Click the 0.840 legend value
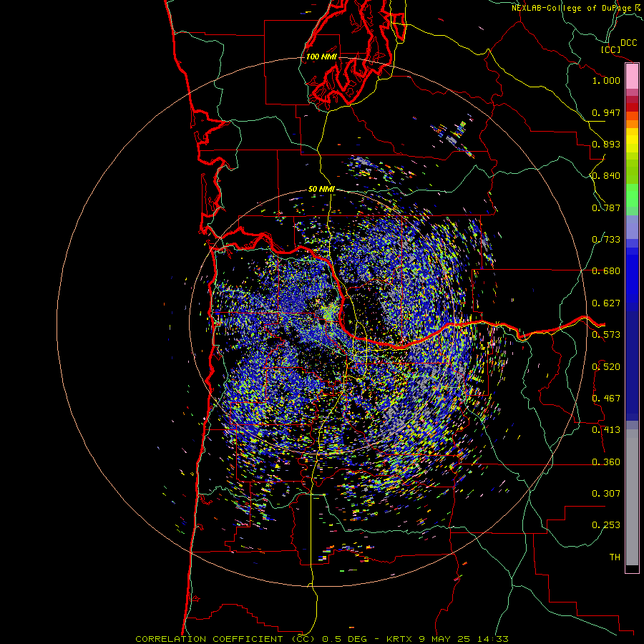The width and height of the screenshot is (644, 644). (x=606, y=176)
